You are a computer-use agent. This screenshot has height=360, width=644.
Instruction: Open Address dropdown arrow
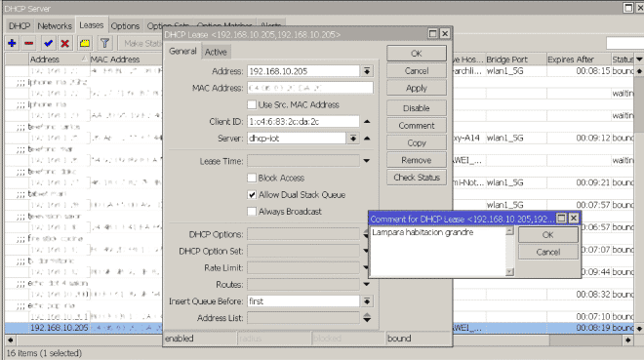(x=367, y=71)
